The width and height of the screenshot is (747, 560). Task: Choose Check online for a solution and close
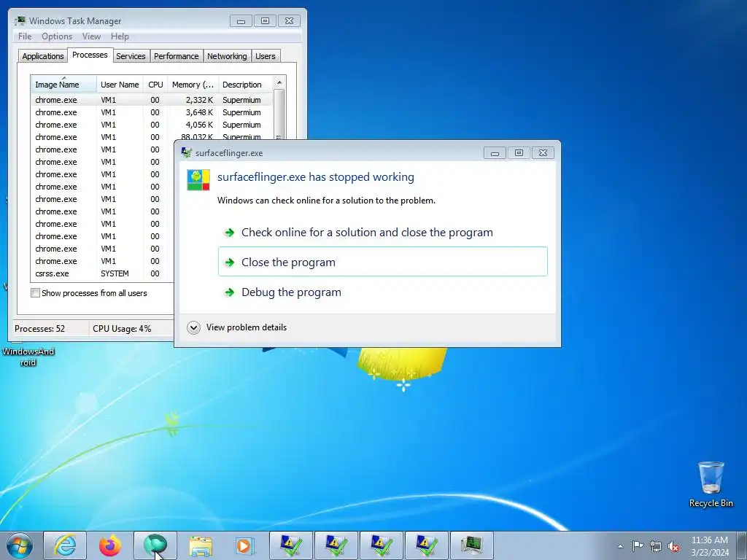point(382,233)
